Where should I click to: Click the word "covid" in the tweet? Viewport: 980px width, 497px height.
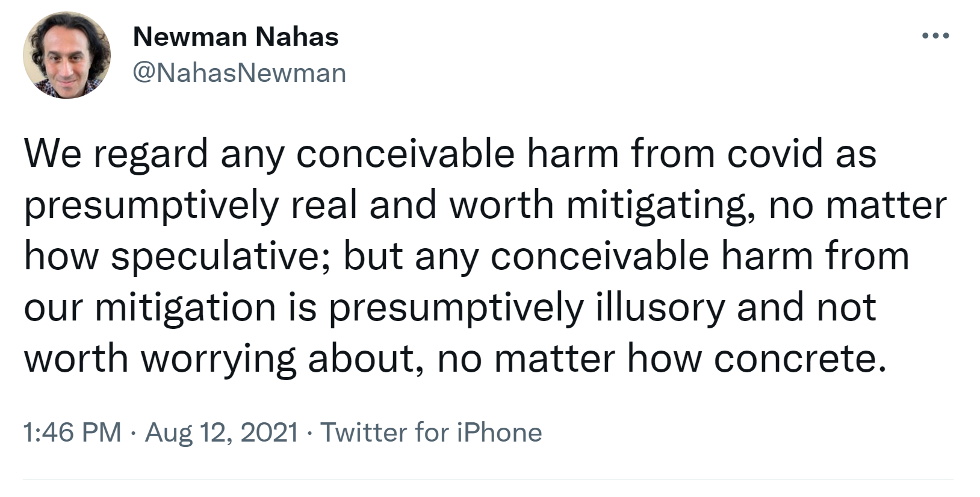[x=774, y=153]
